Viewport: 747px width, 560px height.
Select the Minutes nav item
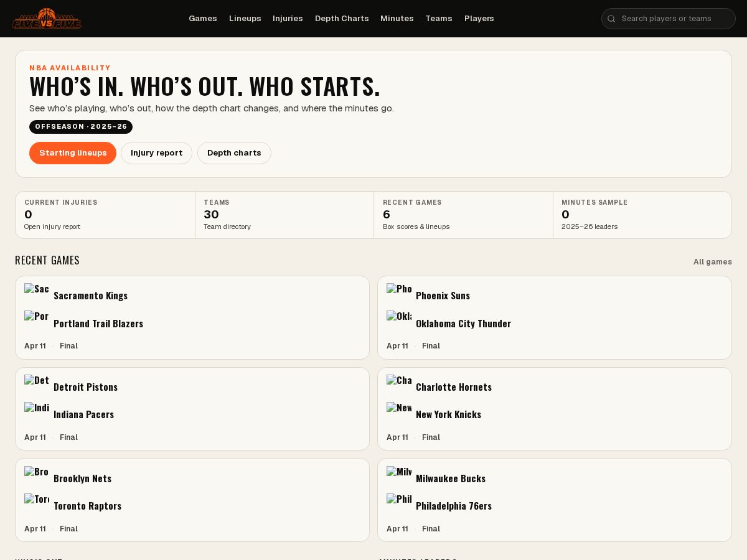[397, 19]
